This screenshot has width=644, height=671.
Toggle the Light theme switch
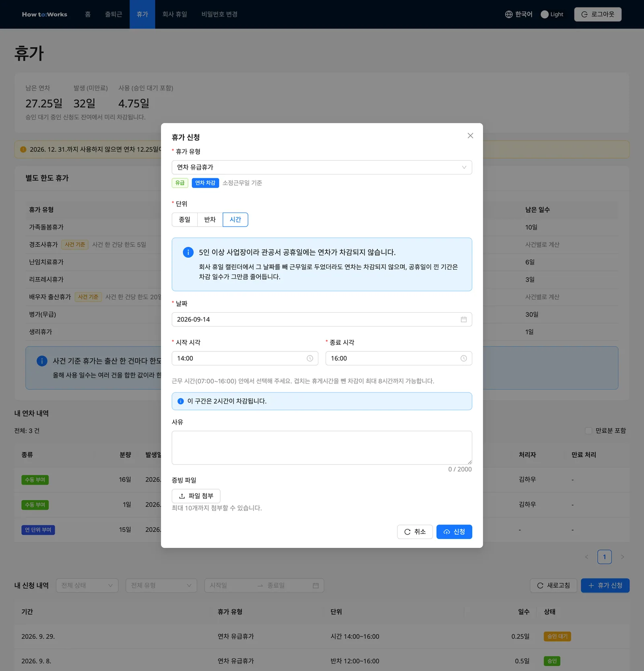552,14
